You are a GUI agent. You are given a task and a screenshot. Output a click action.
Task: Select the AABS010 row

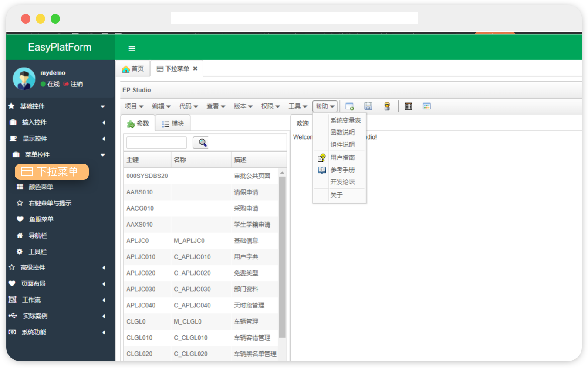201,192
